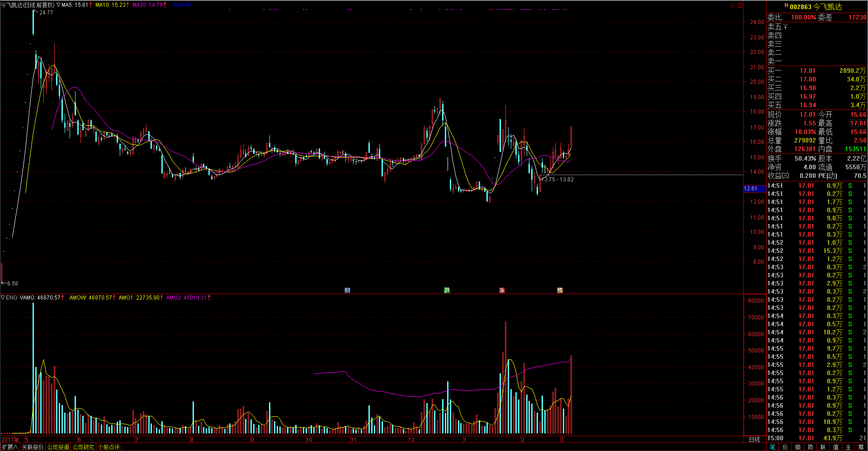Viewport: 868px width, 452px height.
Task: Click the 涨 marker icon on the chart
Action: coord(502,290)
